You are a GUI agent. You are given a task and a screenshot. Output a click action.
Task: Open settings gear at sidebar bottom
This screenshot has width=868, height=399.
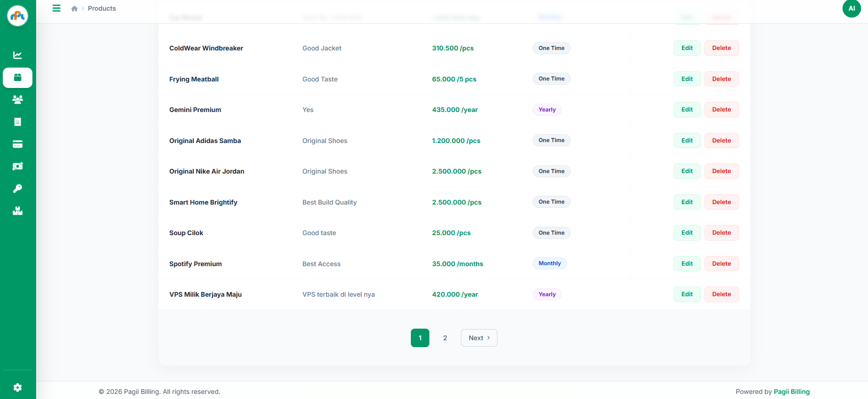[18, 387]
